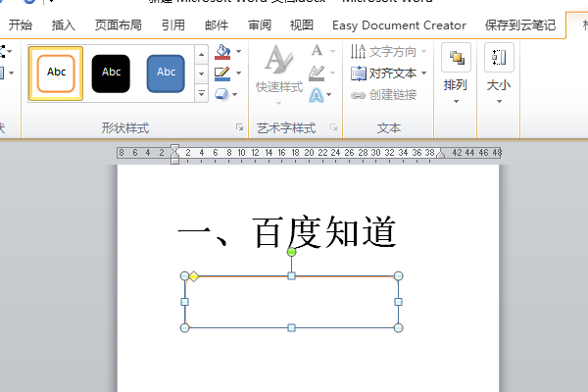Open the 艺术字样式 dialog launcher

[334, 127]
